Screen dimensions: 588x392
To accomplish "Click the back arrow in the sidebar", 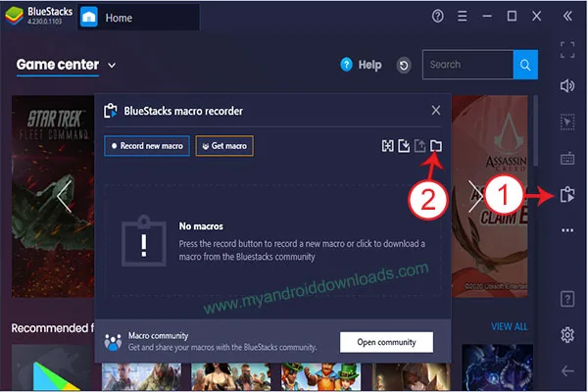I will point(567,371).
